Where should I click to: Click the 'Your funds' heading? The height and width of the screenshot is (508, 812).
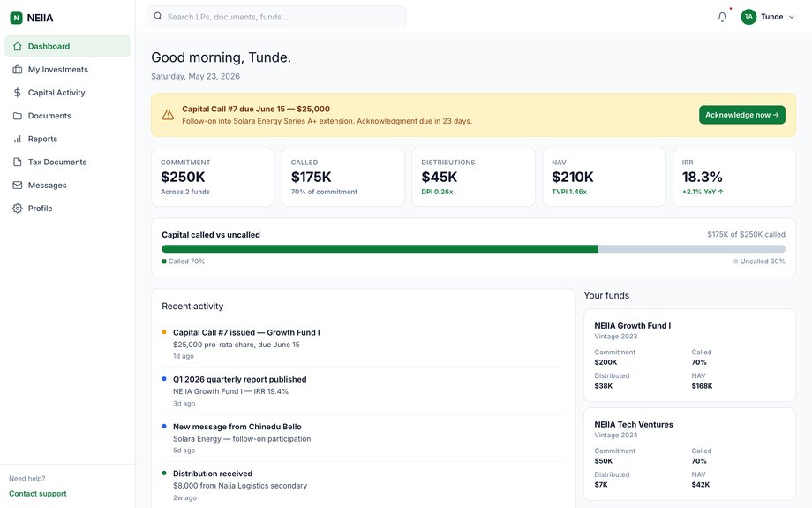(x=606, y=295)
